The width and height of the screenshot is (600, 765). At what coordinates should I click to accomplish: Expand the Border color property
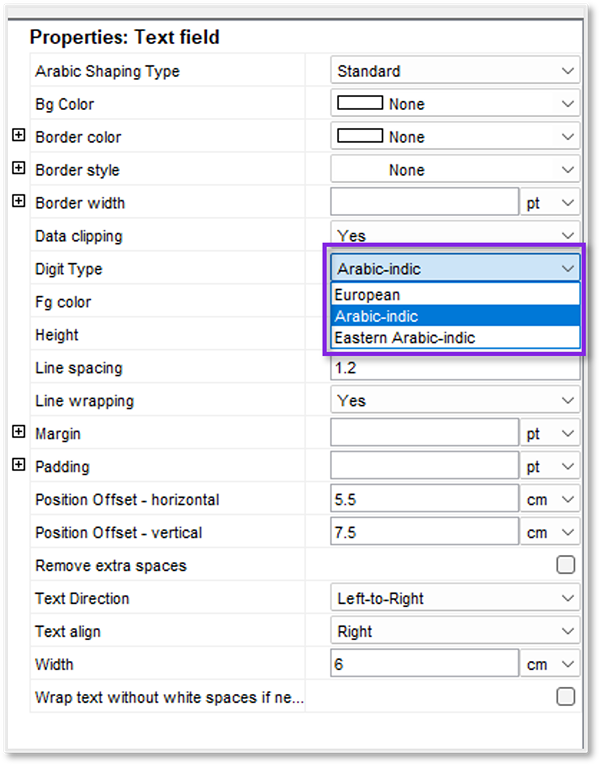[19, 135]
